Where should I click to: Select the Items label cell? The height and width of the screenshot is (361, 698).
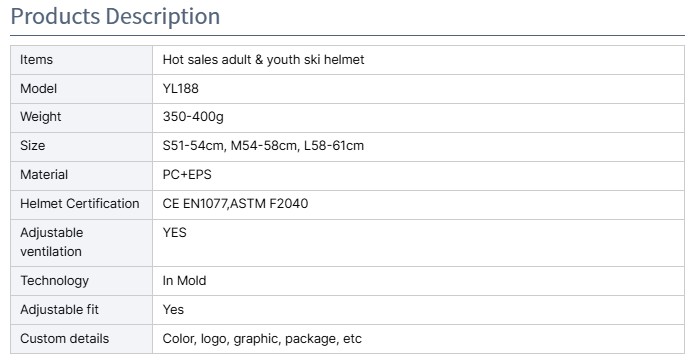pos(81,60)
